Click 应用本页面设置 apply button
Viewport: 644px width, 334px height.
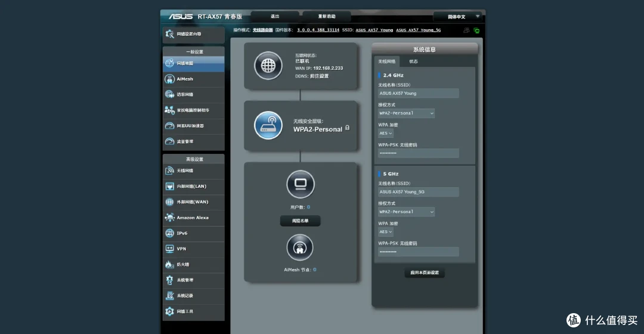(x=425, y=273)
